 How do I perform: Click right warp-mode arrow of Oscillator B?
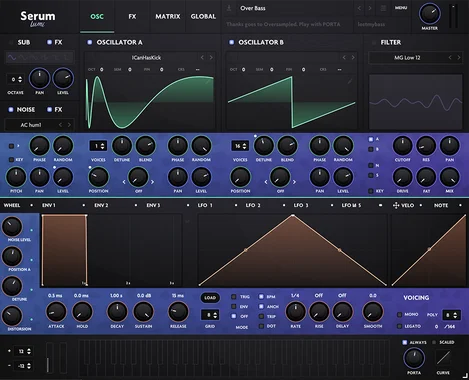tap(294, 182)
